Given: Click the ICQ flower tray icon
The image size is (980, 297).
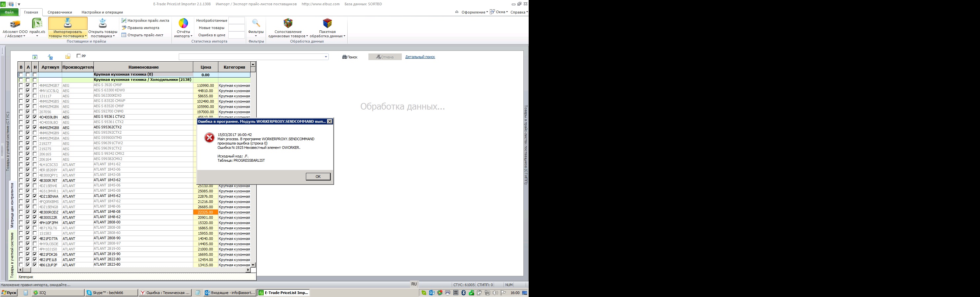Looking at the screenshot, I should click(x=440, y=293).
